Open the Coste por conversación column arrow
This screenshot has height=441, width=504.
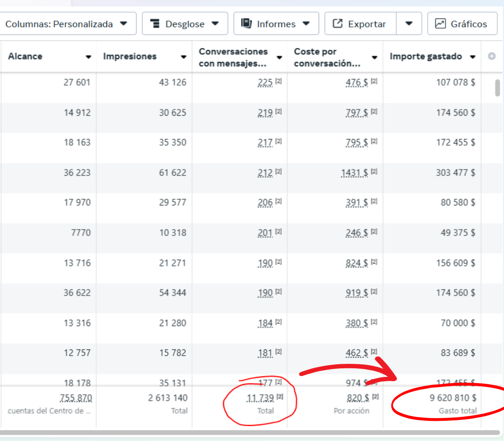[x=374, y=57]
